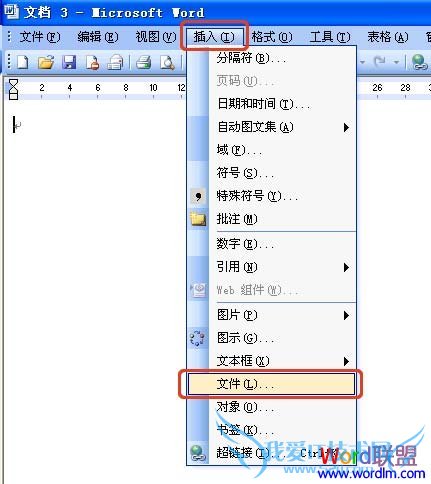Viewport: 431px width, 484px height.
Task: Expand the 自动图文集(A) submenu
Action: pos(271,127)
